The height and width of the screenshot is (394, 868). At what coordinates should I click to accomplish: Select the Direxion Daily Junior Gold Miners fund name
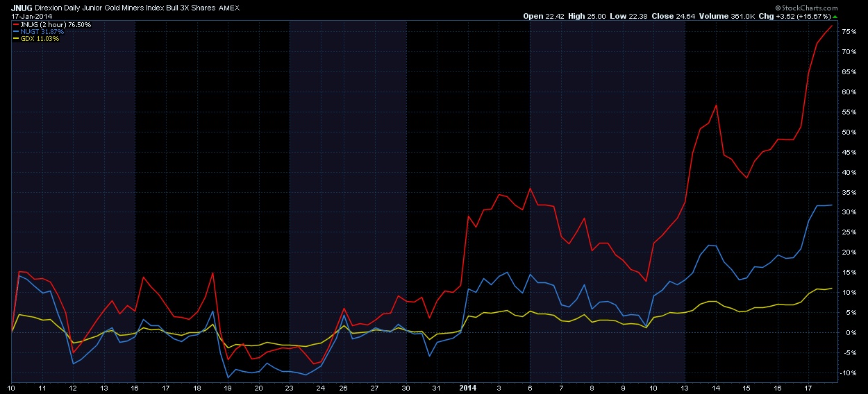pyautogui.click(x=124, y=9)
